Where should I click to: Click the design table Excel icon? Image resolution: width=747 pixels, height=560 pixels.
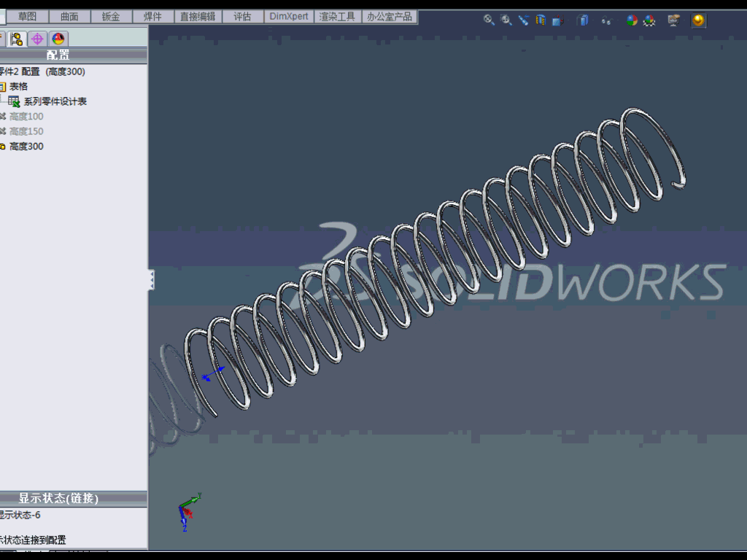14,101
